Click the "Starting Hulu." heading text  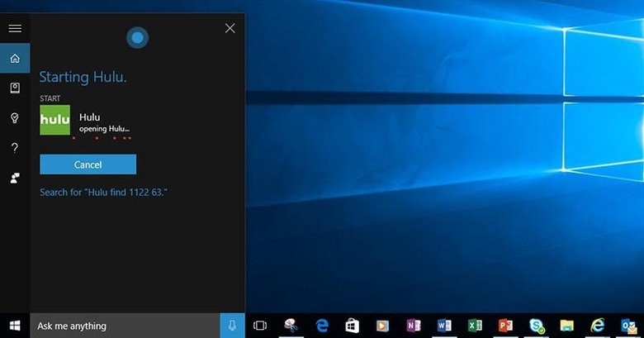click(x=83, y=77)
